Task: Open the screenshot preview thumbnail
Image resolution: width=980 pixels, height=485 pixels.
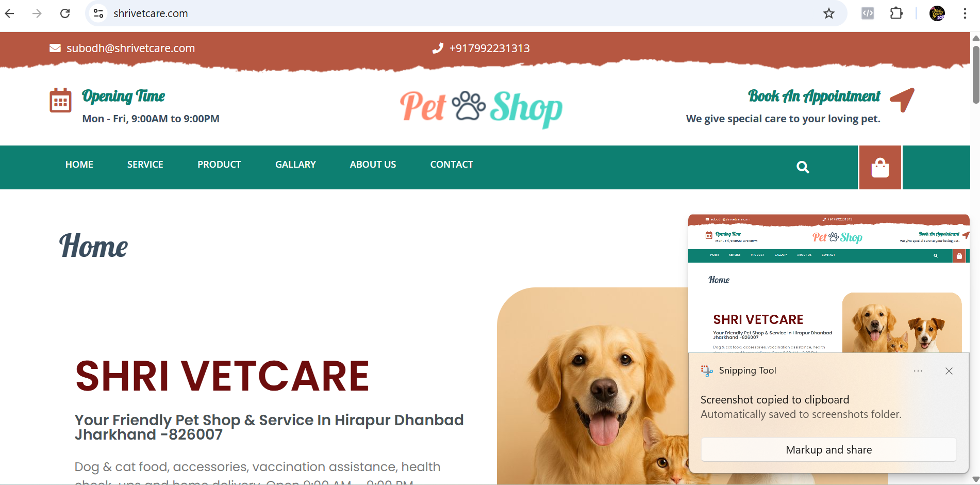Action: click(x=829, y=284)
